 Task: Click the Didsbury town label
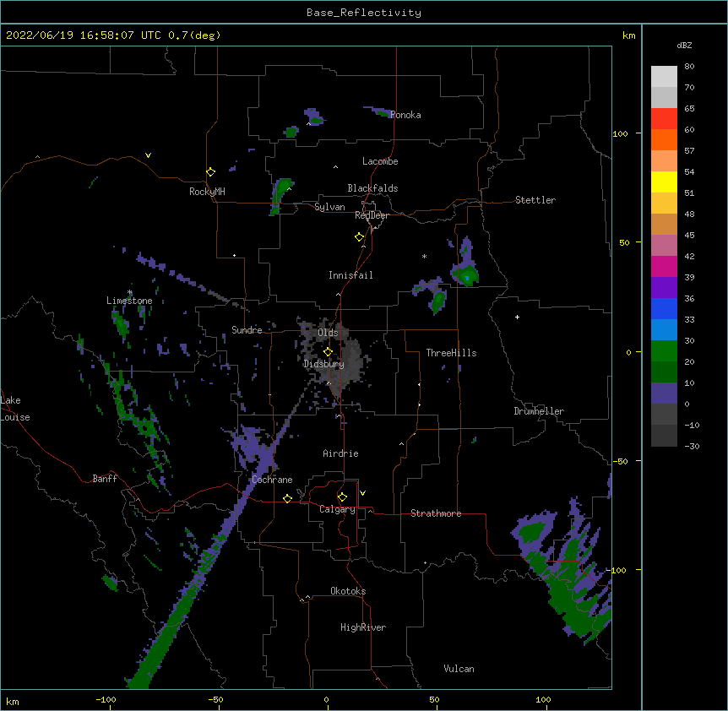click(324, 364)
